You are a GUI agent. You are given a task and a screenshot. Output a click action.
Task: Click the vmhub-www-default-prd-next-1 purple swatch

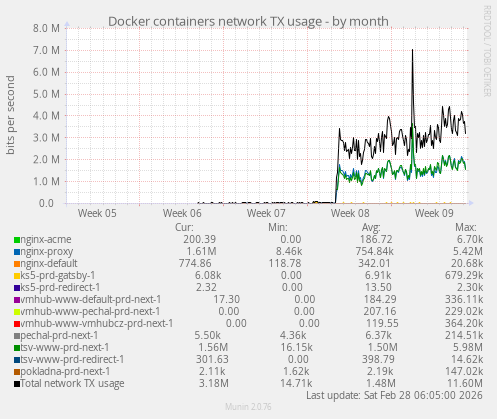pos(17,300)
